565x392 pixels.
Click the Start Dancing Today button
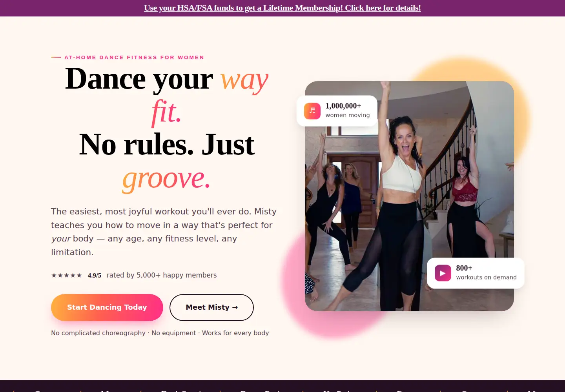[107, 307]
